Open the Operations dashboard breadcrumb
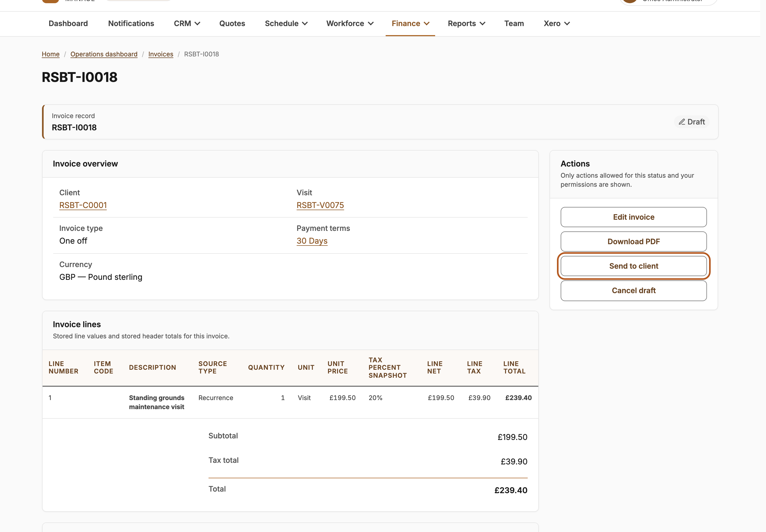The width and height of the screenshot is (766, 532). coord(104,54)
